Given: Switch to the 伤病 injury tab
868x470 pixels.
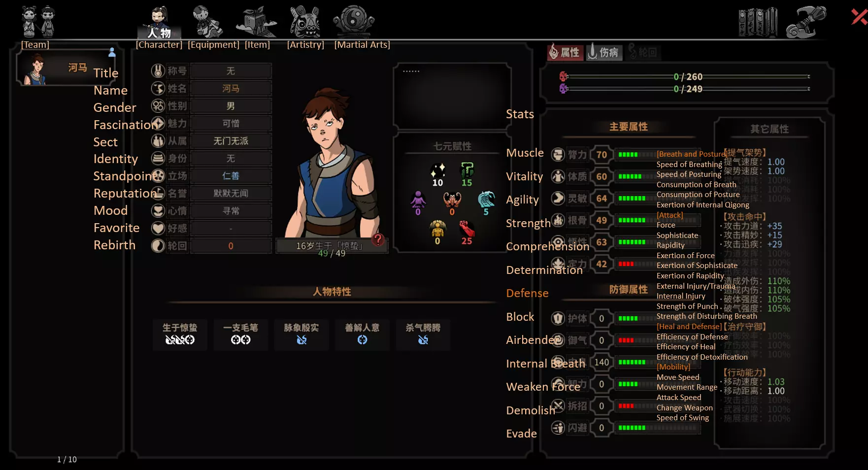Looking at the screenshot, I should (604, 52).
